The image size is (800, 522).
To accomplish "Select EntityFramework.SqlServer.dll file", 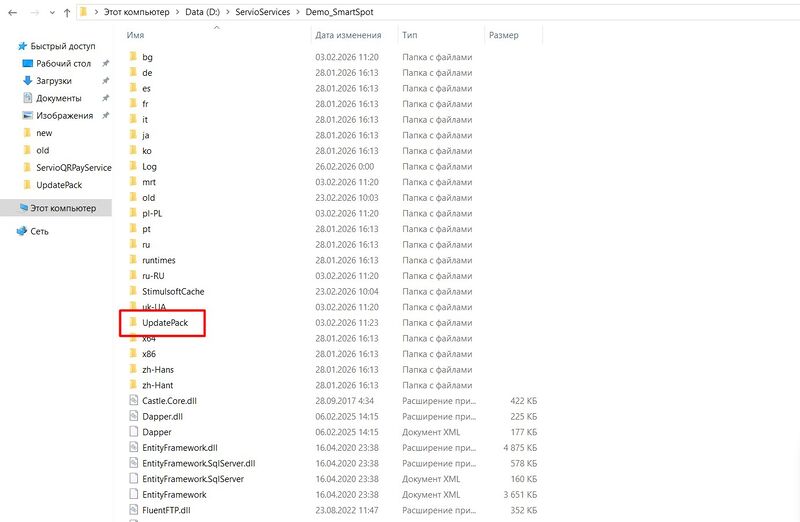I will coord(199,463).
